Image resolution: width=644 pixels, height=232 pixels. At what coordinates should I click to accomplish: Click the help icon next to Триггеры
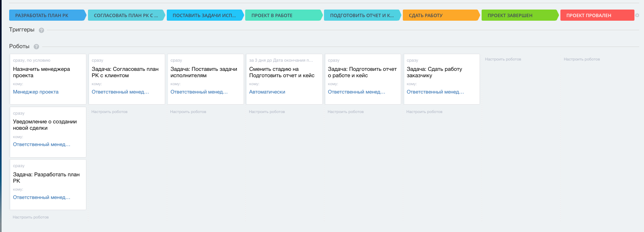pos(41,30)
